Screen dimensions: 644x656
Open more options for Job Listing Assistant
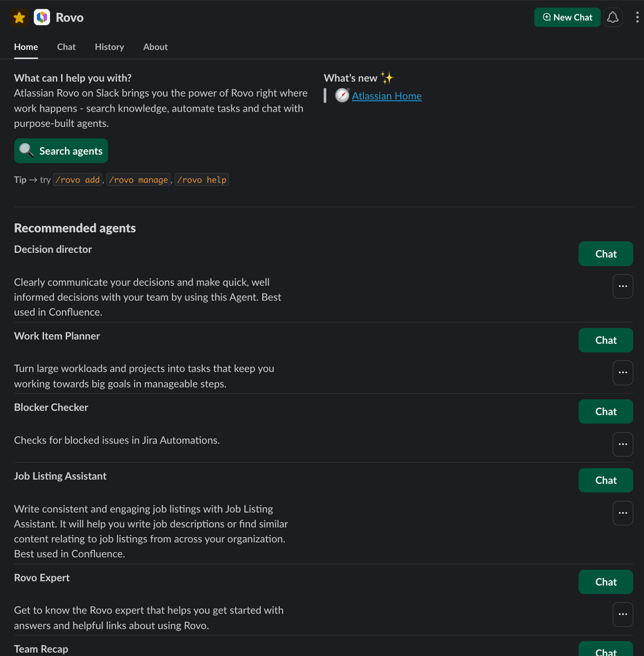622,513
